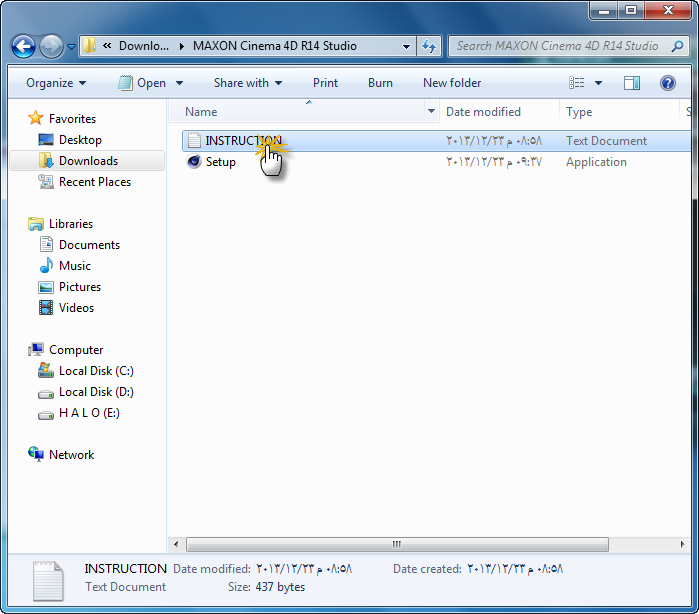This screenshot has width=699, height=614.
Task: Select H A L O (E:) drive
Action: (88, 413)
